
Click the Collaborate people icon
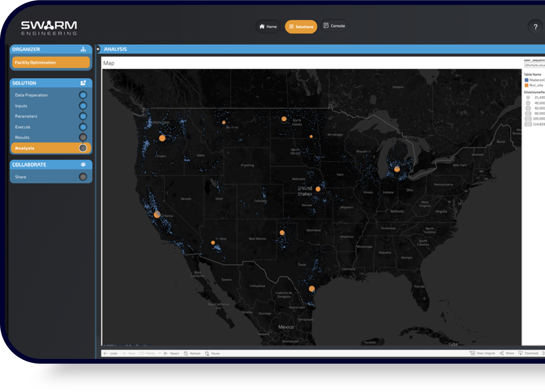[83, 165]
